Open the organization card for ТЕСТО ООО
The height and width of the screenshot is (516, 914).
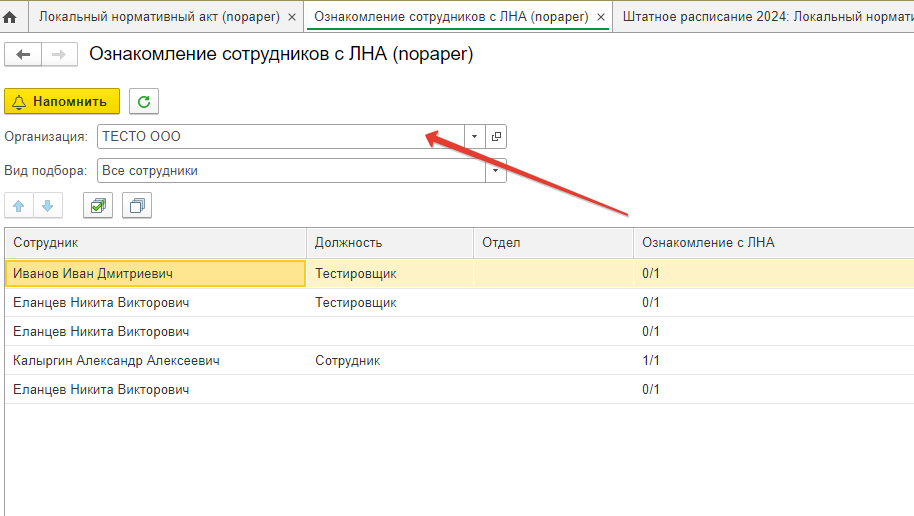click(x=496, y=136)
